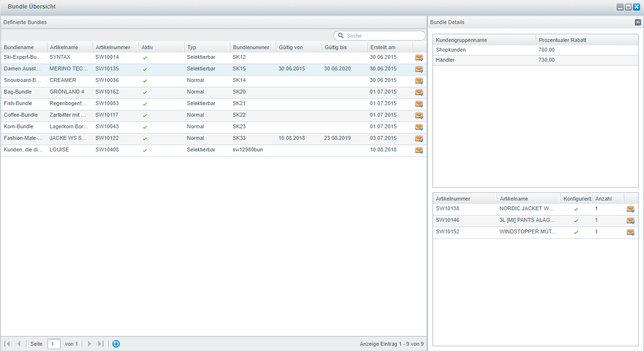Viewport: 644px width, 352px height.
Task: Go to next page of bundle list
Action: click(x=89, y=344)
